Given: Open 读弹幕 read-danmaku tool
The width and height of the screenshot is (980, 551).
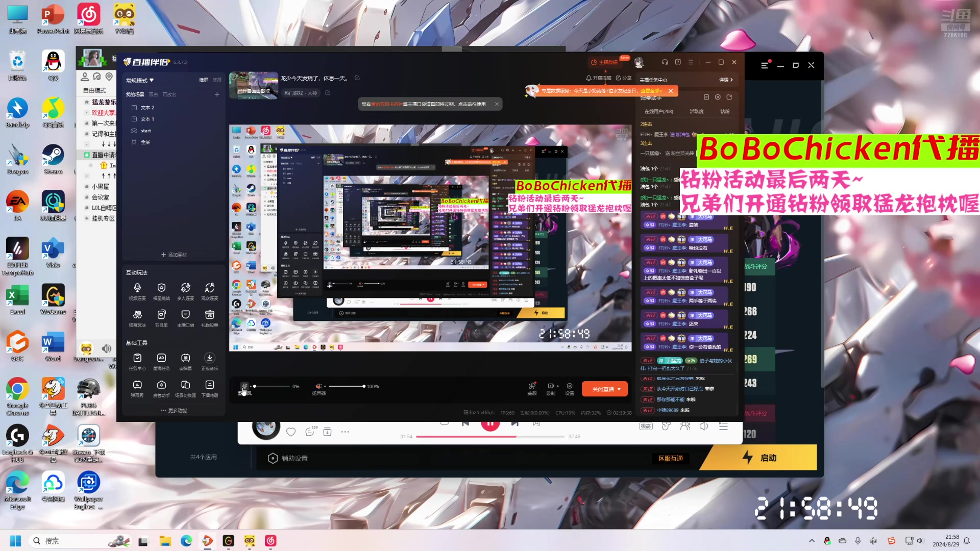Looking at the screenshot, I should (185, 361).
